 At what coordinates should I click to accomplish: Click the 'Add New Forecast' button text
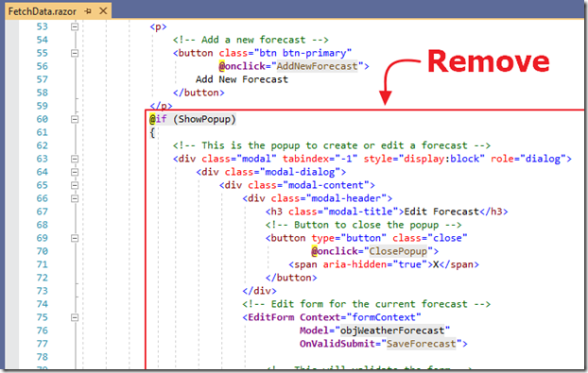click(x=242, y=79)
